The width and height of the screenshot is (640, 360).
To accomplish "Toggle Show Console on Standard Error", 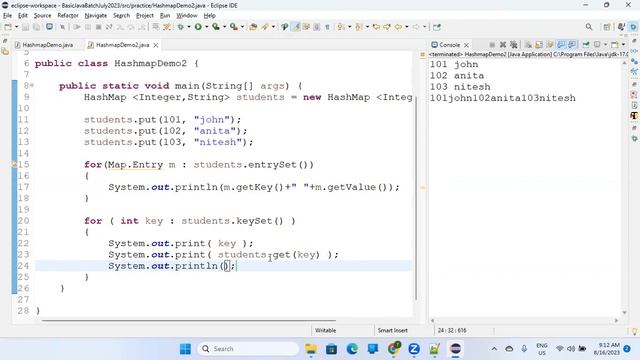I will [x=572, y=44].
